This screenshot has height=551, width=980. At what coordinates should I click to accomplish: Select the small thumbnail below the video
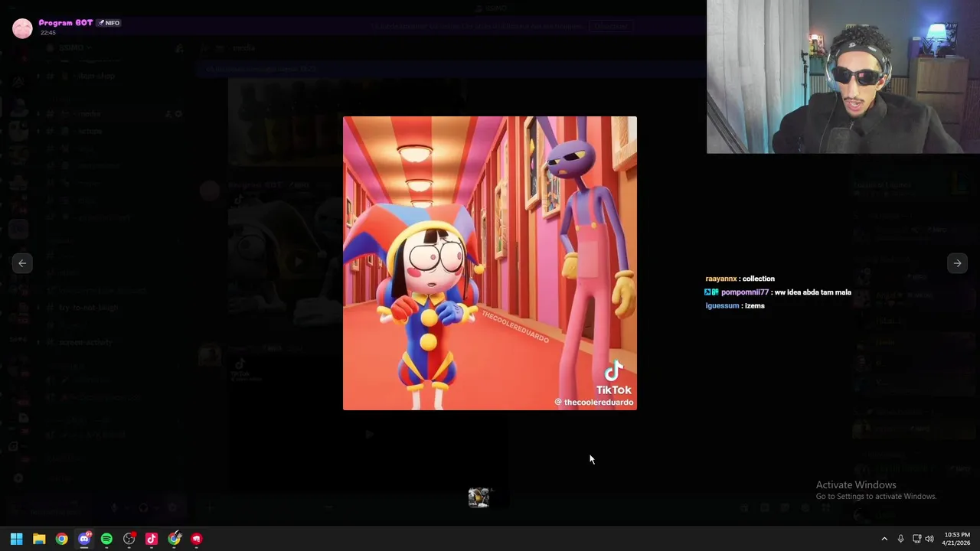[479, 498]
